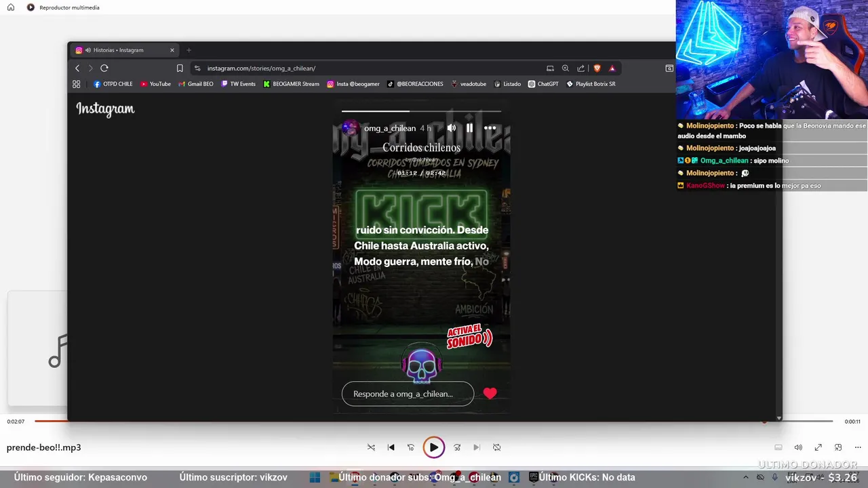The width and height of the screenshot is (868, 488).
Task: Open the TW Events bookmark
Action: click(238, 84)
